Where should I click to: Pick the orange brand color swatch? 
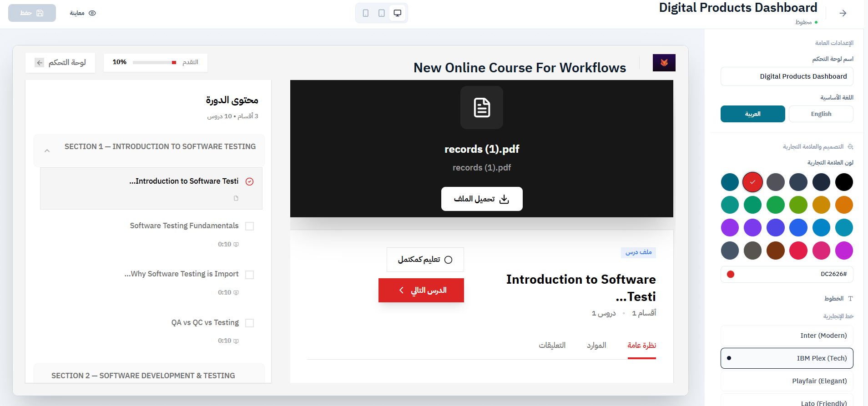point(844,205)
